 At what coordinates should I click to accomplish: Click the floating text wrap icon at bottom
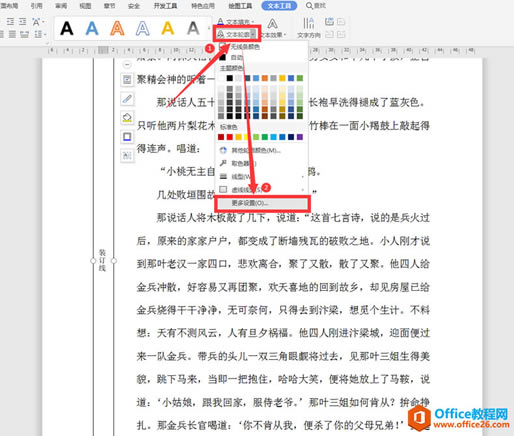pos(127,155)
